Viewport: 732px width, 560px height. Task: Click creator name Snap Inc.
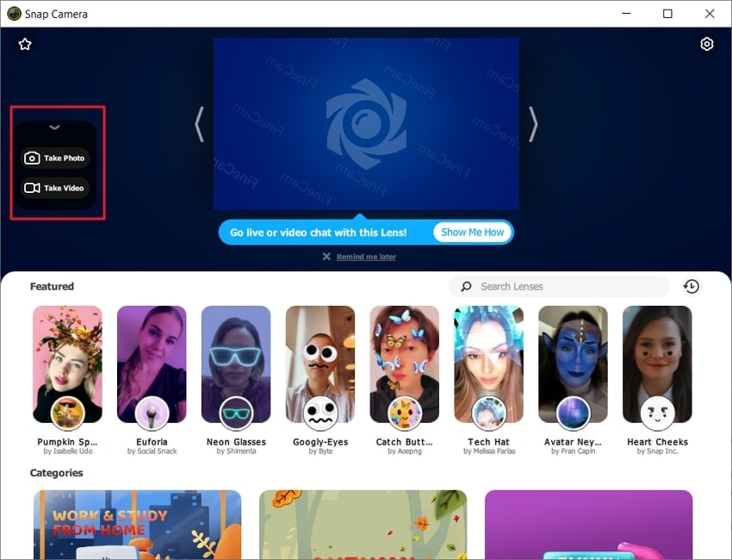tap(662, 451)
